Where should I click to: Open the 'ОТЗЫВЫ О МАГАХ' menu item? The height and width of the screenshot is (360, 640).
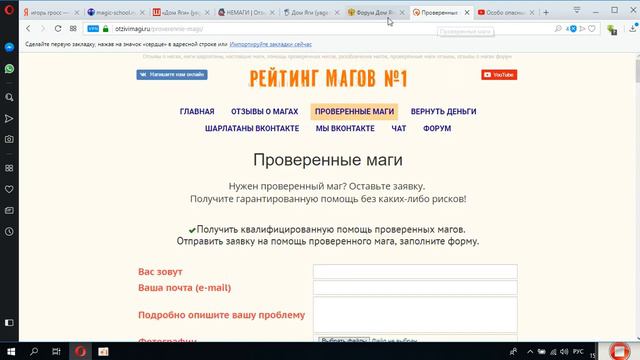[x=264, y=111]
